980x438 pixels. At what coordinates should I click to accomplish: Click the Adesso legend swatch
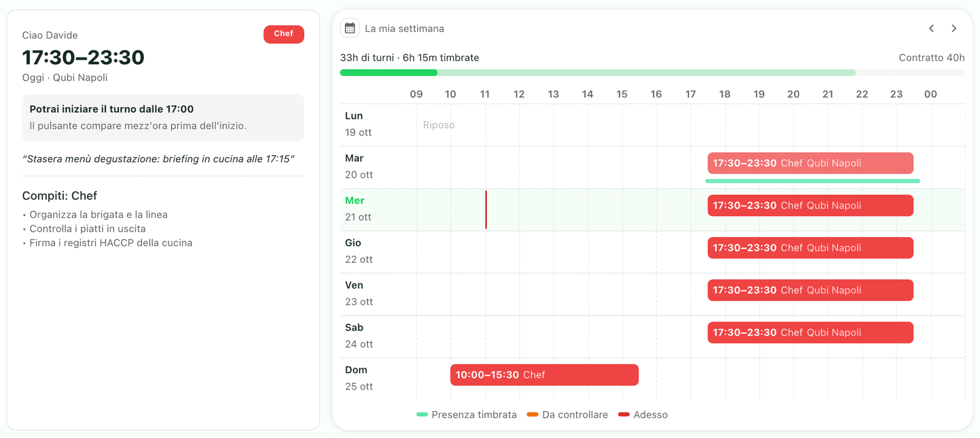click(624, 415)
